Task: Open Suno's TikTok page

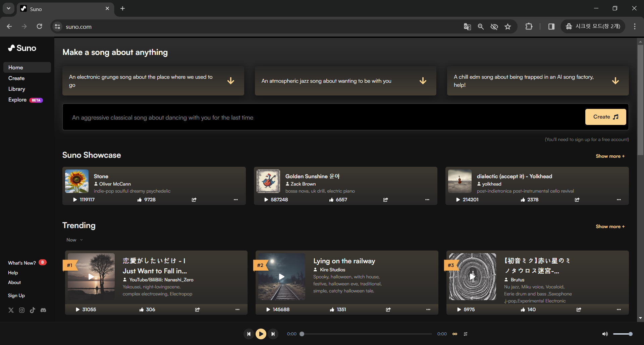Action: [33, 310]
